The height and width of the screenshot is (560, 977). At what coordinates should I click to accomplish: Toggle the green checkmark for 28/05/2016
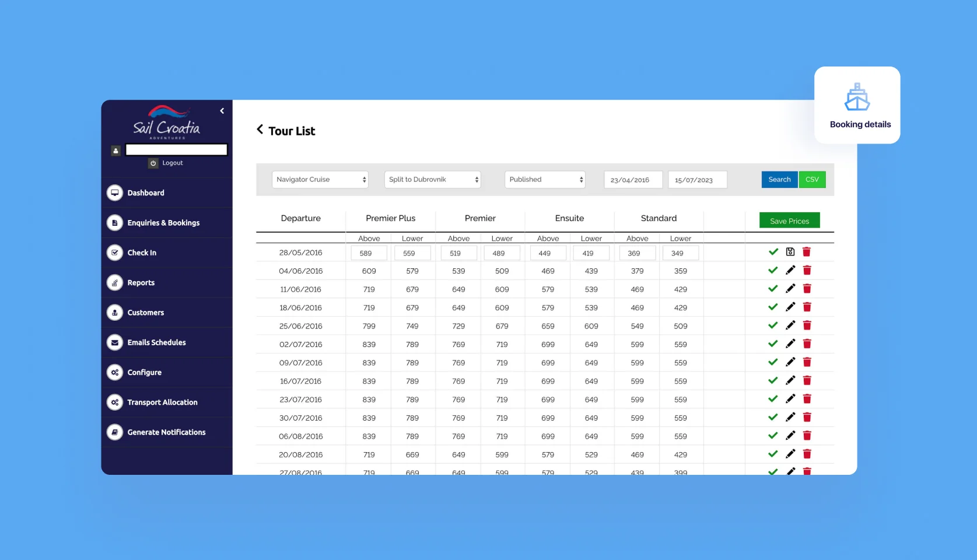tap(773, 252)
